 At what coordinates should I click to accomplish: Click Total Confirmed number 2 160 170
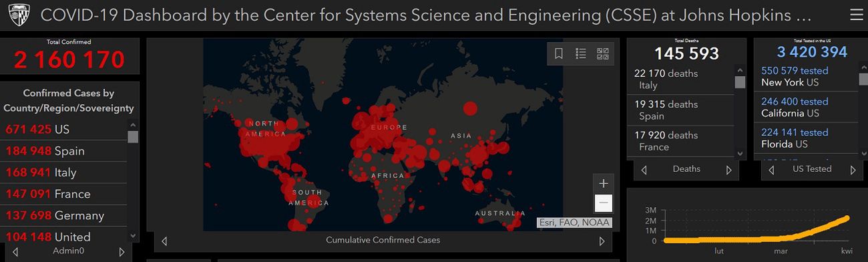click(69, 59)
